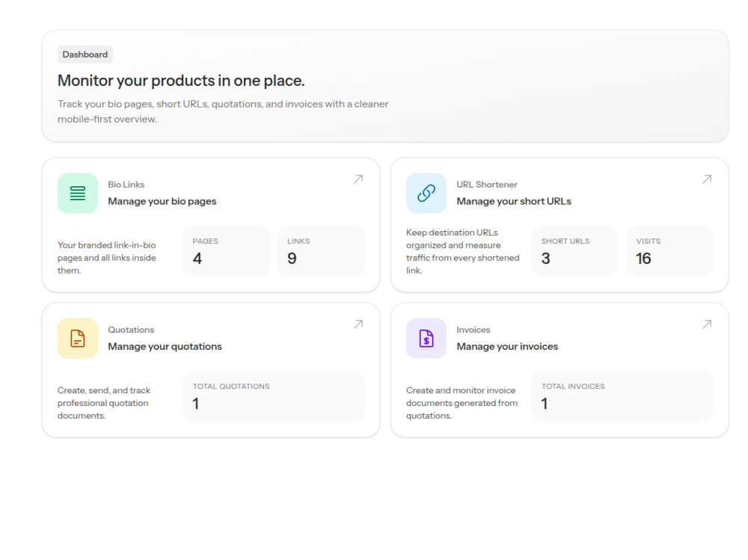Click the purple Invoices dollar document icon
The image size is (748, 560).
[x=426, y=338]
